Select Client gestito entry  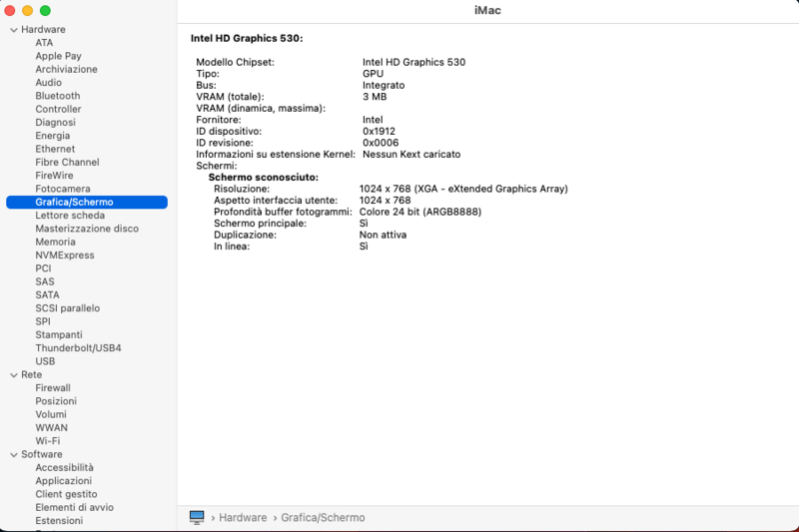tap(66, 494)
